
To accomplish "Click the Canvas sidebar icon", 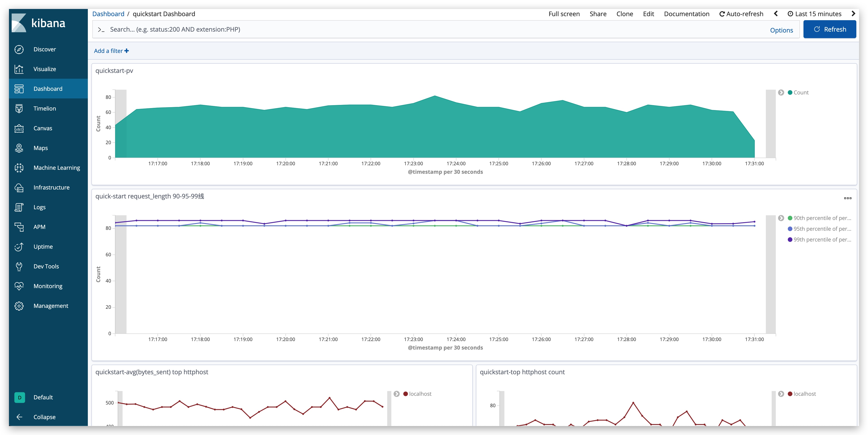I will 19,128.
